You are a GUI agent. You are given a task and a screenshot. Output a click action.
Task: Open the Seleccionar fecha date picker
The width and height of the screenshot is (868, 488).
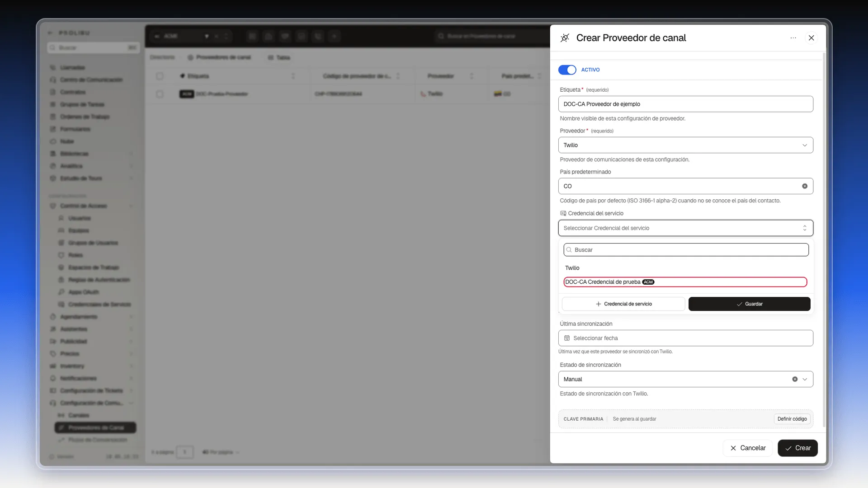(x=685, y=338)
